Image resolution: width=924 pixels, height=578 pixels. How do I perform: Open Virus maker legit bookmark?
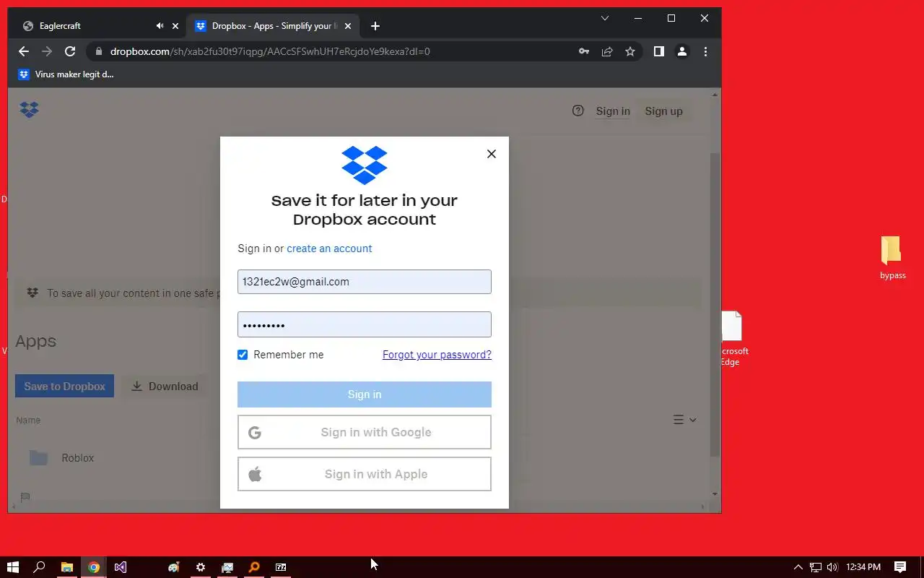point(66,74)
